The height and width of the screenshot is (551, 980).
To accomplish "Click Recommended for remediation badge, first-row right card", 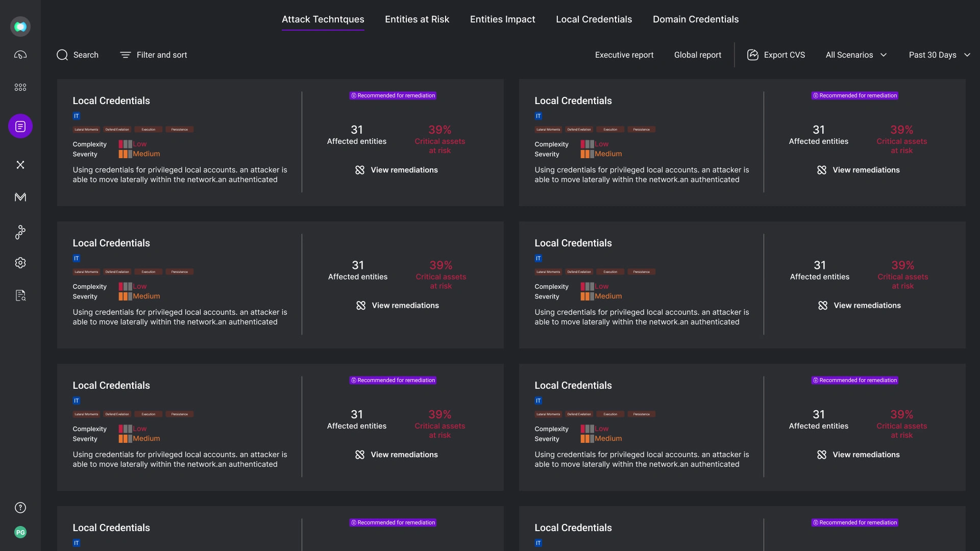I will coord(855,95).
